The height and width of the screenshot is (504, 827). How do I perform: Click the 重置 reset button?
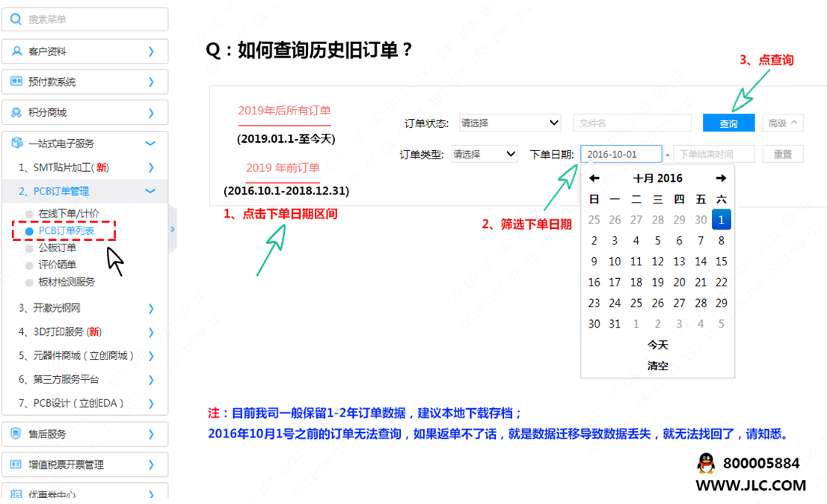pyautogui.click(x=782, y=154)
